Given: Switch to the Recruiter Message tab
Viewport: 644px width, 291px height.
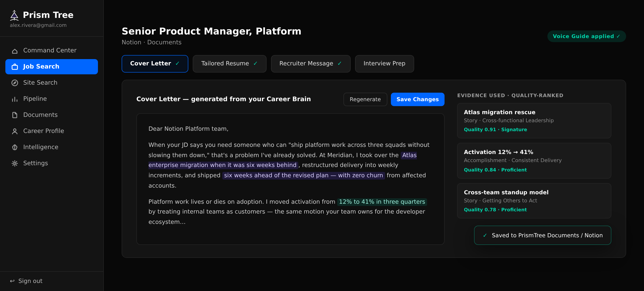Looking at the screenshot, I should point(311,64).
